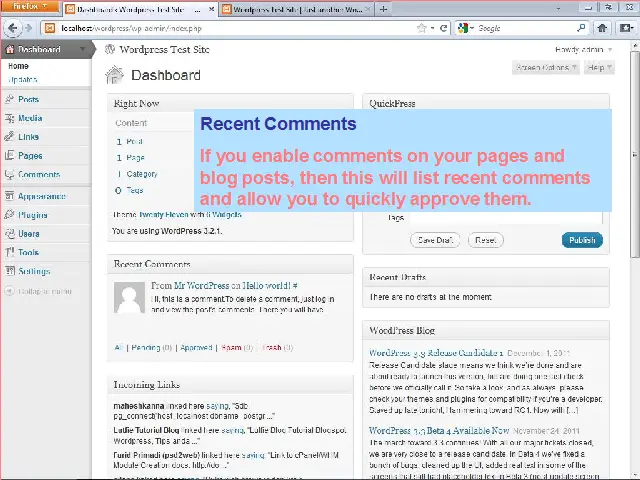Open the Howdy, admin user dropdown
The height and width of the screenshot is (480, 640).
[584, 49]
